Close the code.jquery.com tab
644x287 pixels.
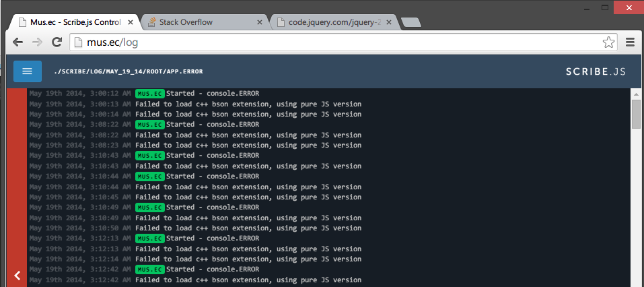click(x=390, y=22)
